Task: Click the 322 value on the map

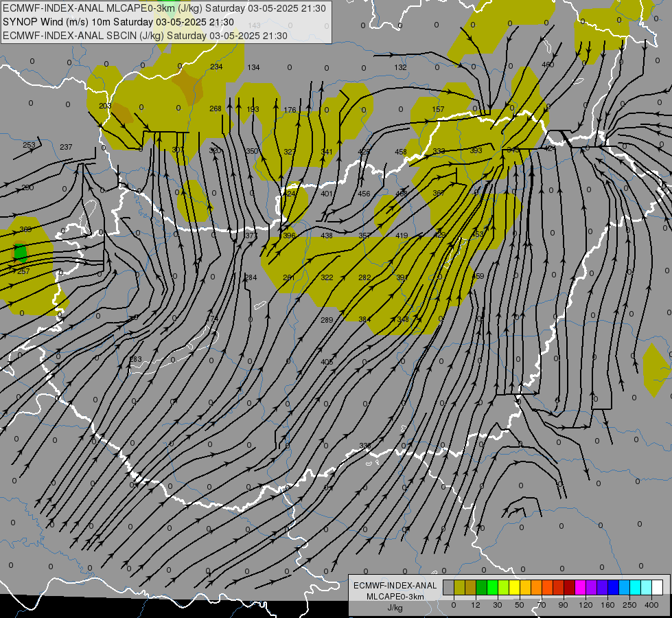Action: click(327, 277)
